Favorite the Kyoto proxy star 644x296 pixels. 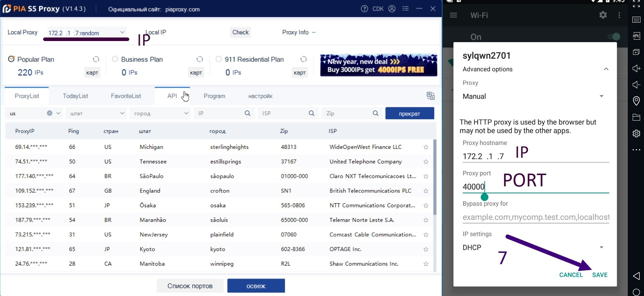coord(426,249)
